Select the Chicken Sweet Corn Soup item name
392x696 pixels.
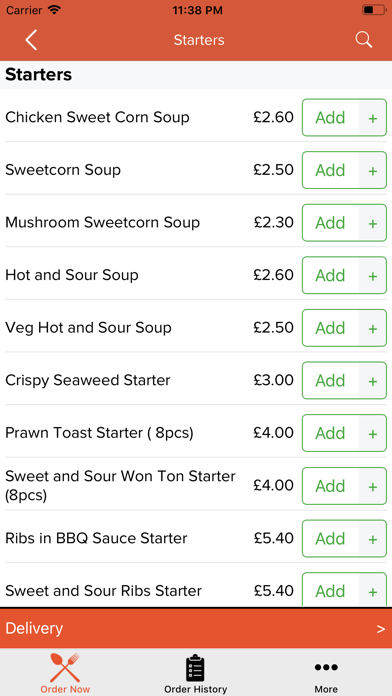97,118
